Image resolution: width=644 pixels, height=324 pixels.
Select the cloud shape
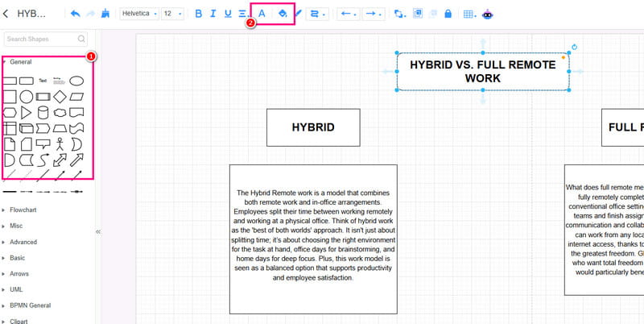pos(60,112)
